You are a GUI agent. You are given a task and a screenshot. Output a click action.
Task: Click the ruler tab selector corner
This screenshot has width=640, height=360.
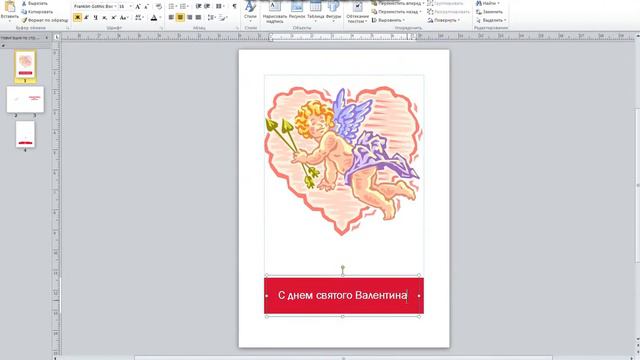(x=57, y=37)
